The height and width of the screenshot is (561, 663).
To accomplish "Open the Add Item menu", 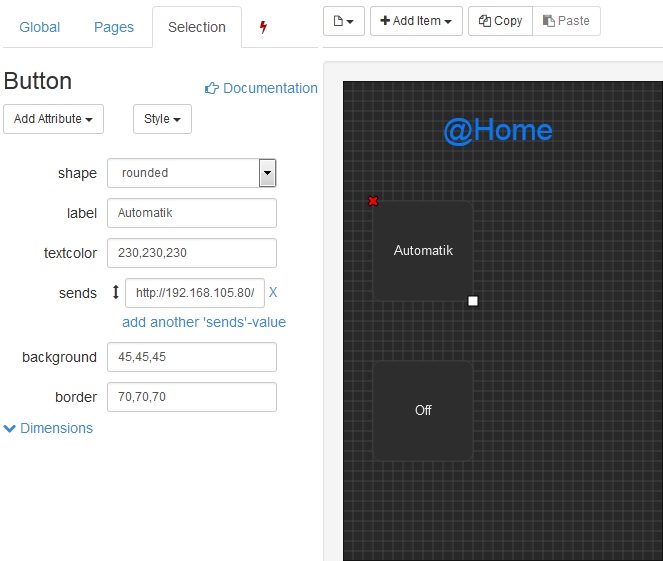I will pos(415,21).
